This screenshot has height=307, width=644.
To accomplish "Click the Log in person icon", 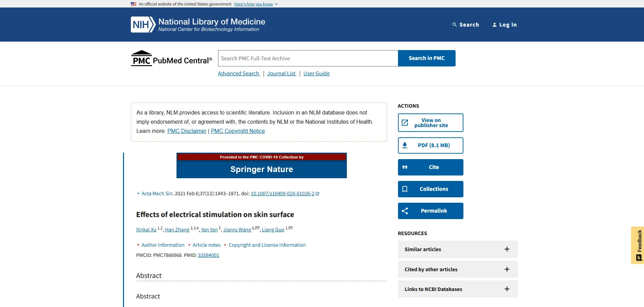I will click(x=494, y=25).
